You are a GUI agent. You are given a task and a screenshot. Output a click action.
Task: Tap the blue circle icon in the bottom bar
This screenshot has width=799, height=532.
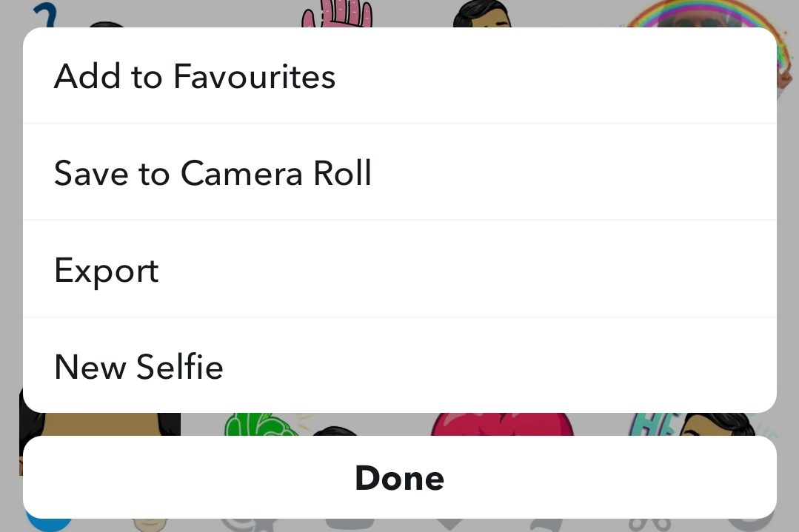click(49, 524)
